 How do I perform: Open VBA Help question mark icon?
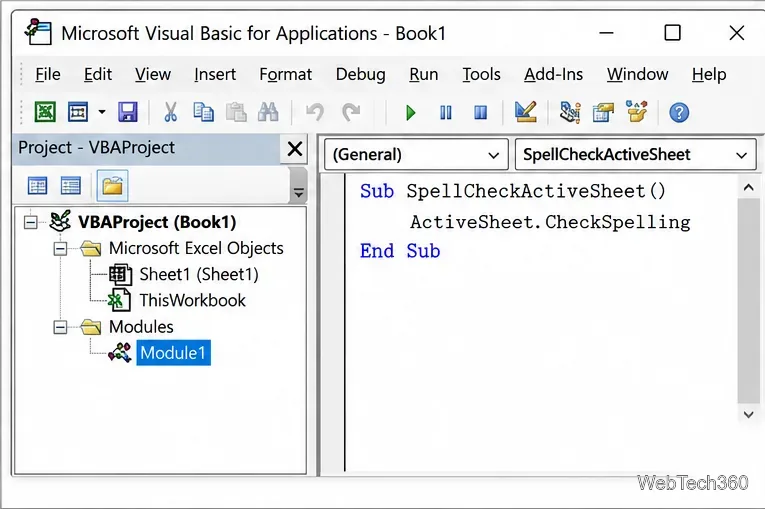679,113
